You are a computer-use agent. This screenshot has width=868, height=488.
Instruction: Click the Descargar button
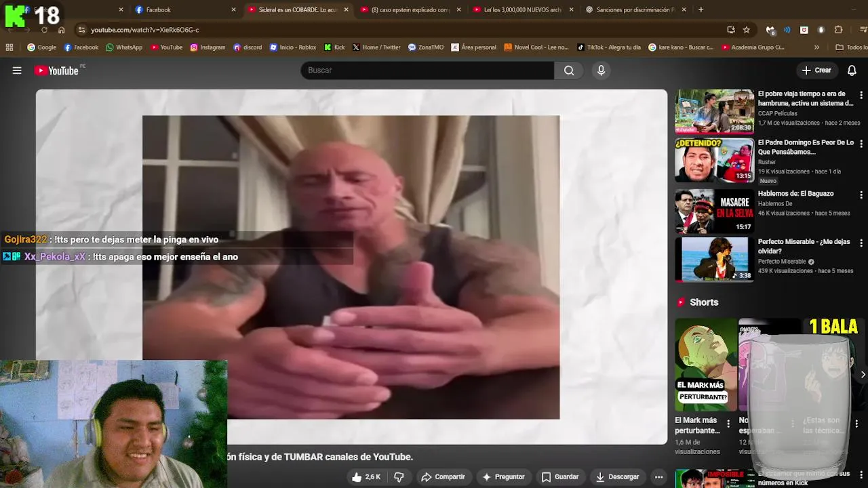pyautogui.click(x=618, y=477)
